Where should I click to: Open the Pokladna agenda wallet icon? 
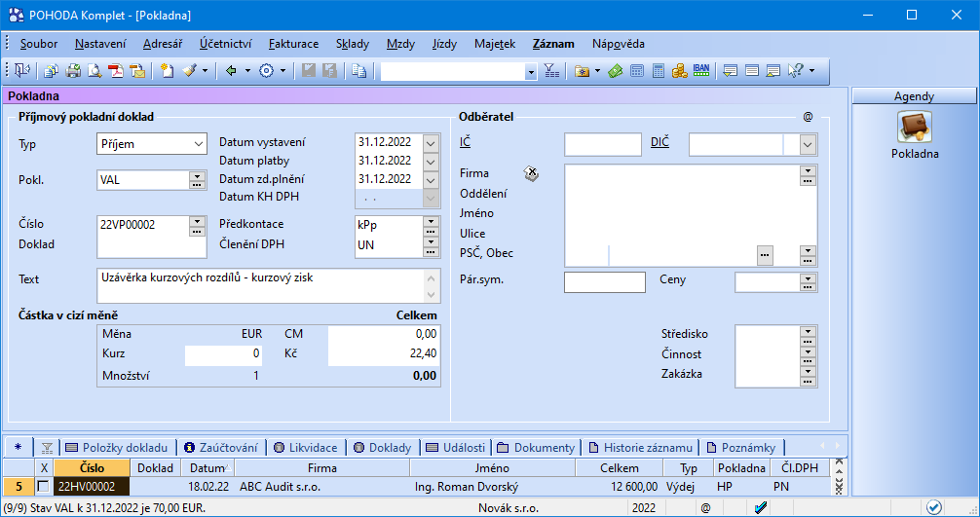pyautogui.click(x=915, y=128)
